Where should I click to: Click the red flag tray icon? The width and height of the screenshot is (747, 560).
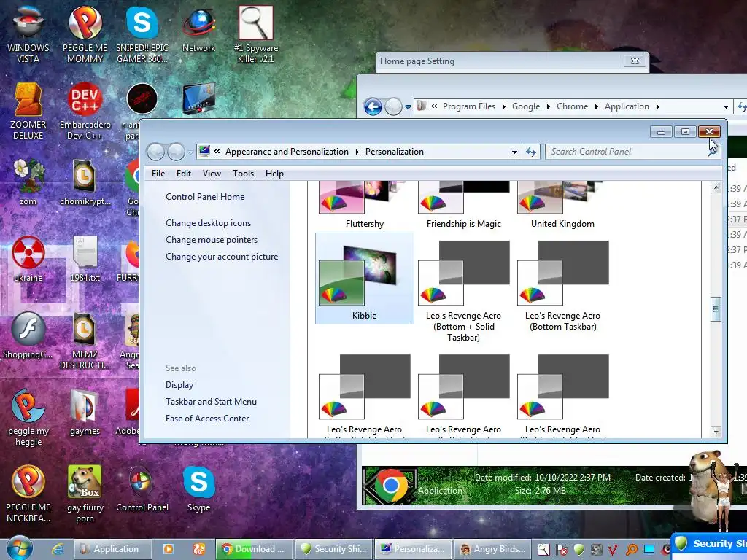561,550
